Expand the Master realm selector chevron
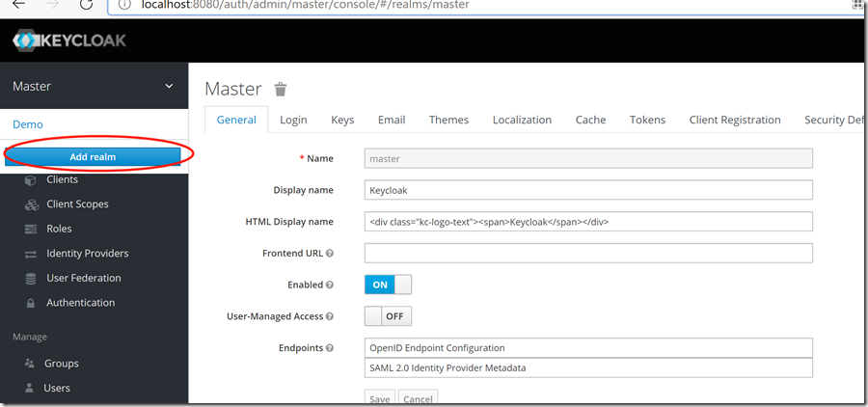868x407 pixels. [170, 87]
